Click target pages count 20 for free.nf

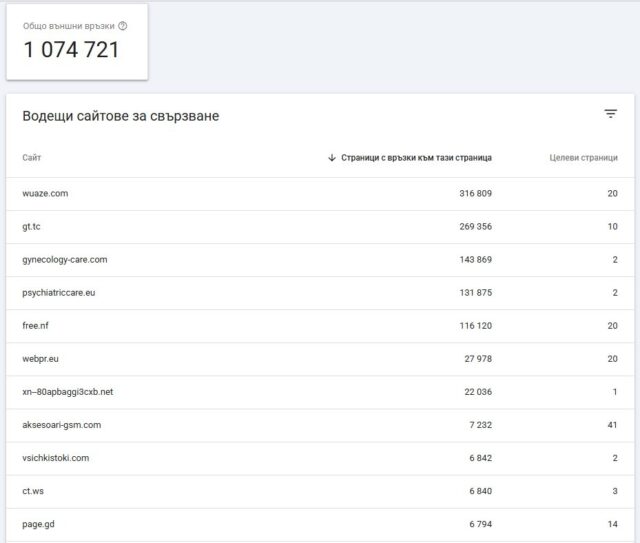(612, 326)
